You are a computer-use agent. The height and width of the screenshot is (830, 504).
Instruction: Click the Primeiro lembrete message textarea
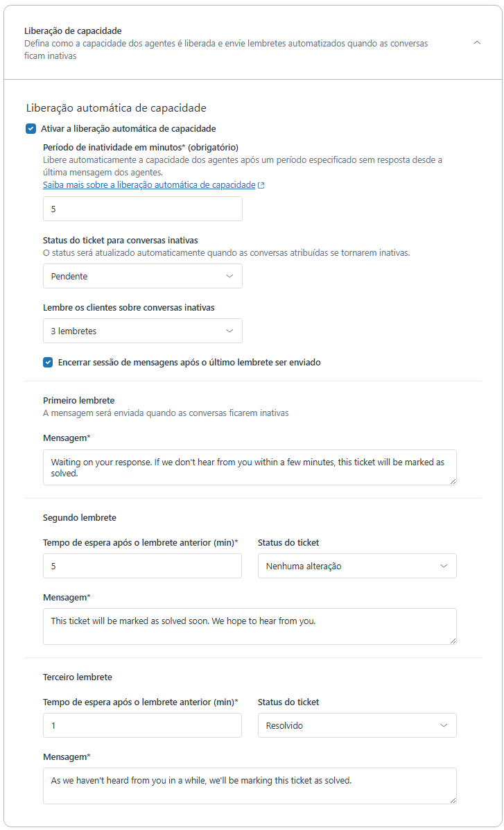(250, 467)
